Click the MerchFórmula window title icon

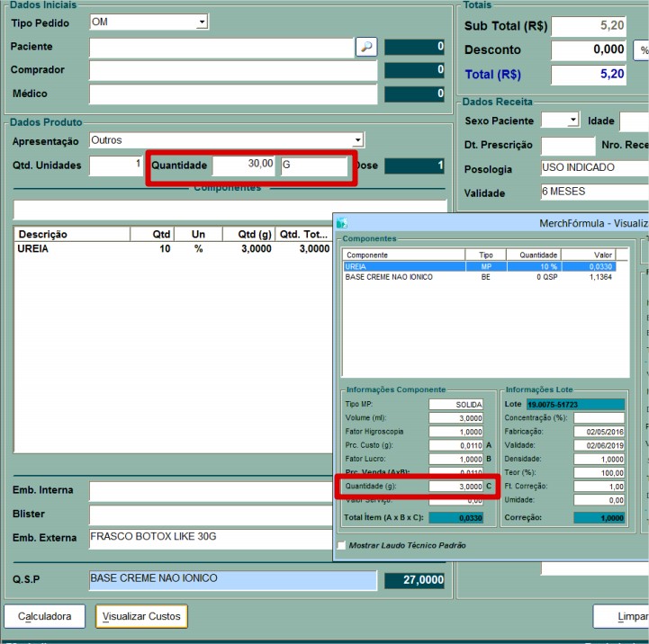click(342, 223)
